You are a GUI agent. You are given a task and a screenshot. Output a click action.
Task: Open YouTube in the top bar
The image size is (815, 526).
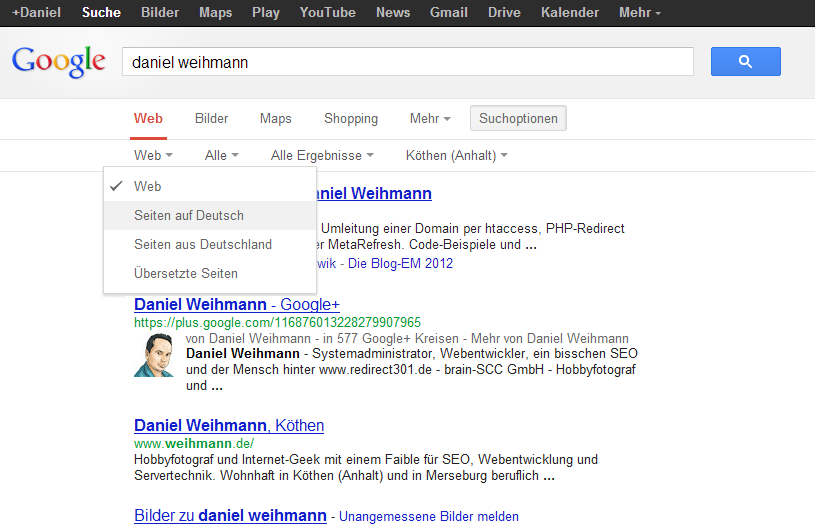pos(327,12)
